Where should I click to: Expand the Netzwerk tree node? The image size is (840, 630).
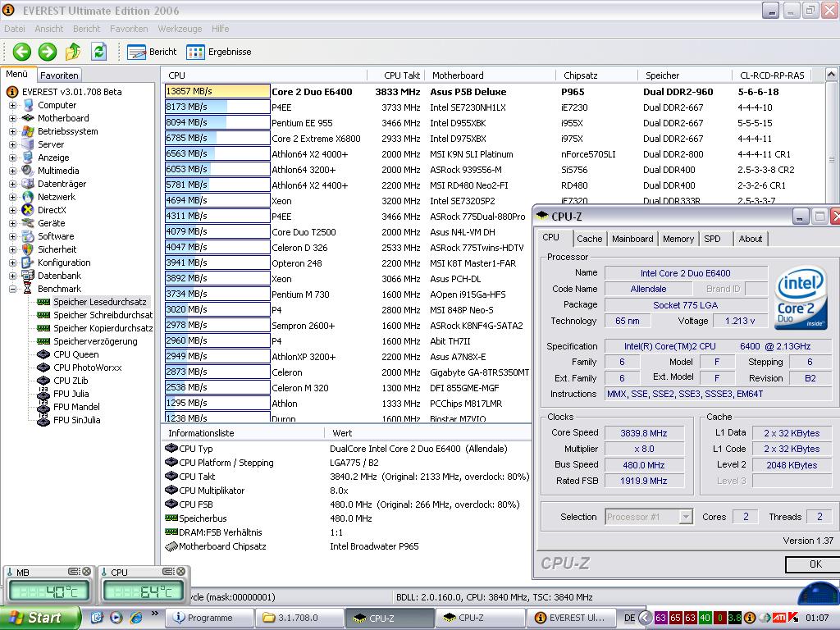point(12,197)
